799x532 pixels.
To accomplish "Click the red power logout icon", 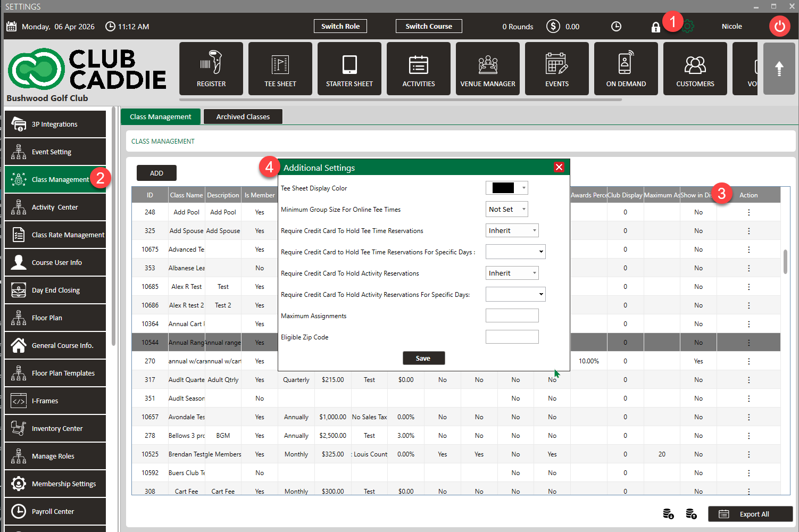I will [779, 26].
